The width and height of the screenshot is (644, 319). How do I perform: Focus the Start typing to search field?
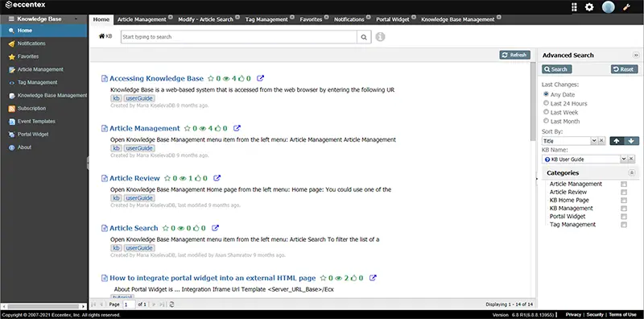tap(238, 37)
